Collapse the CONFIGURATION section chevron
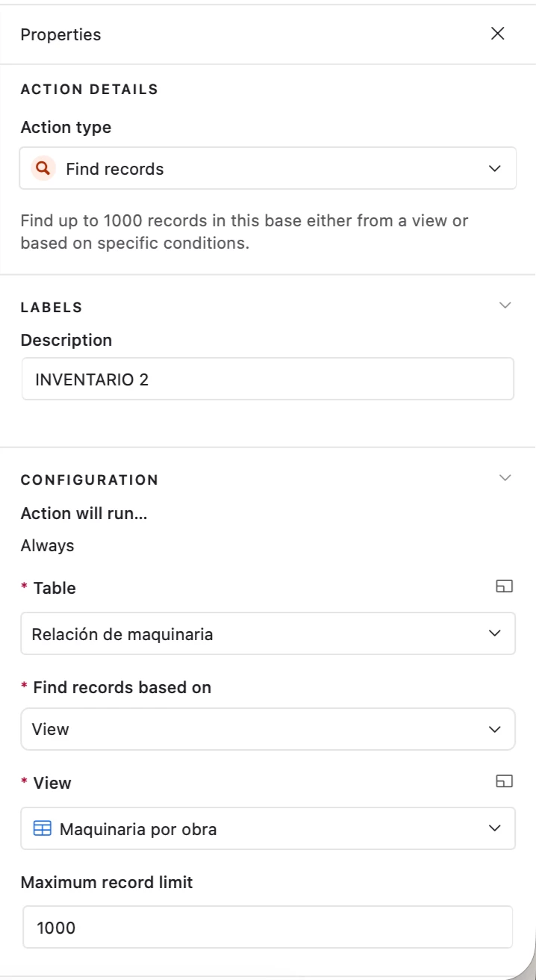This screenshot has width=536, height=980. (505, 477)
